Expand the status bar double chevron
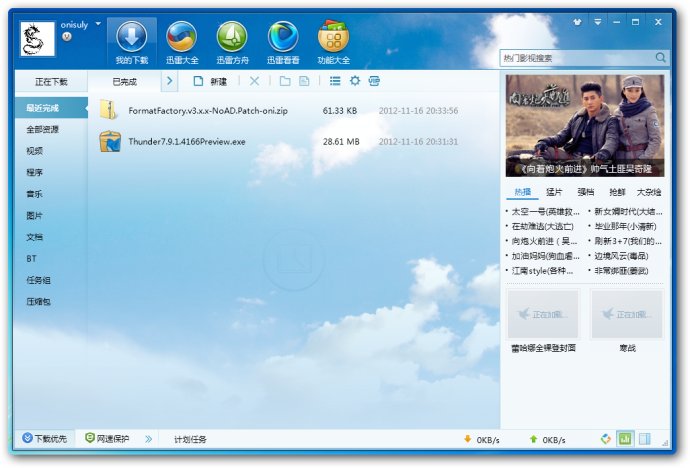The height and width of the screenshot is (468, 690). [x=149, y=439]
